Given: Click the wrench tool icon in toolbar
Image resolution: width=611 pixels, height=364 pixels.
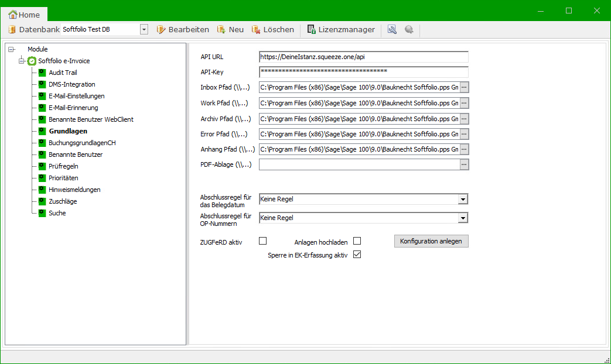Looking at the screenshot, I should (392, 29).
